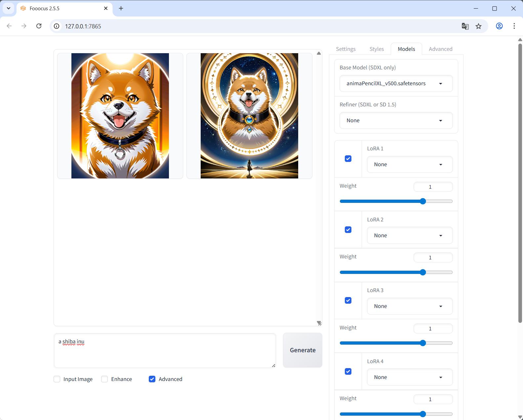Reload the page with the refresh icon

(39, 26)
